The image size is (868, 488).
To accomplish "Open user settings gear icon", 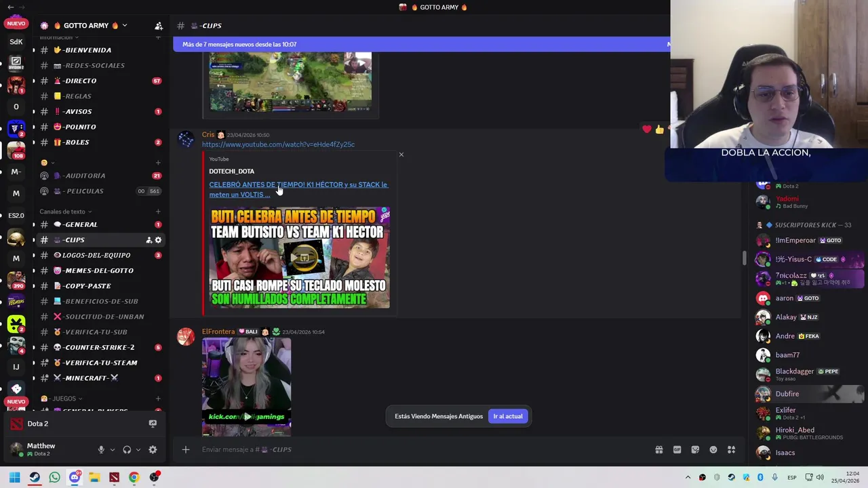I will (153, 449).
